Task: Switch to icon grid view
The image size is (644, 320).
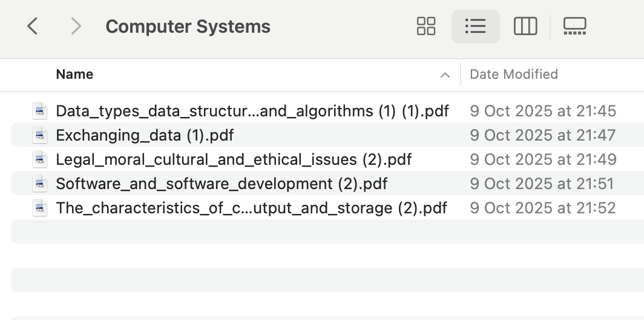Action: click(x=426, y=27)
